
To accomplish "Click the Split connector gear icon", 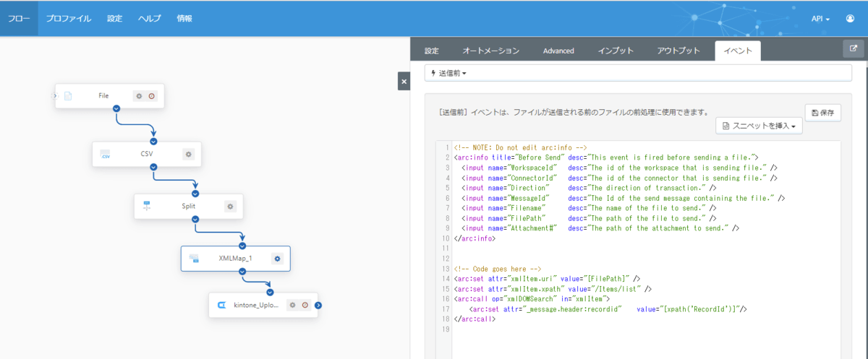I will pyautogui.click(x=231, y=206).
